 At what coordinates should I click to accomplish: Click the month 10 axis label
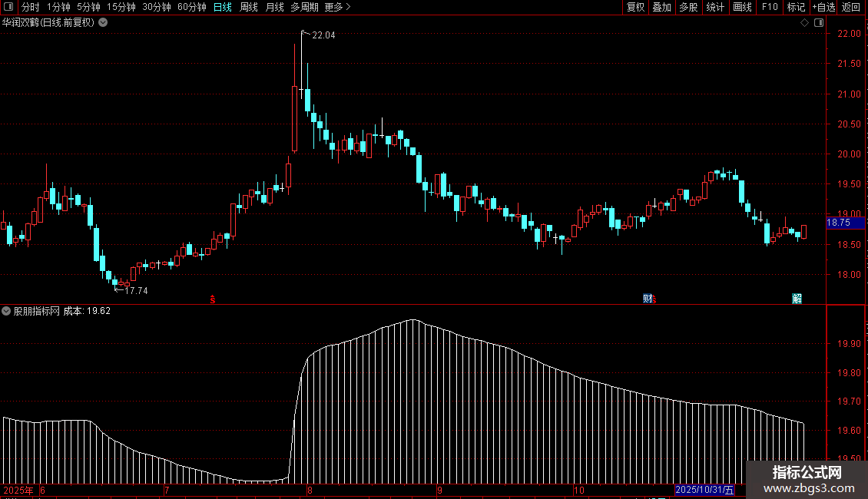tap(578, 490)
